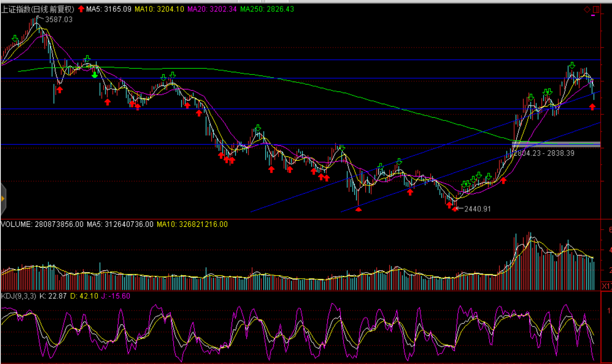The image size is (612, 364).
Task: Click the 3587.03 high price annotation
Action: point(59,20)
